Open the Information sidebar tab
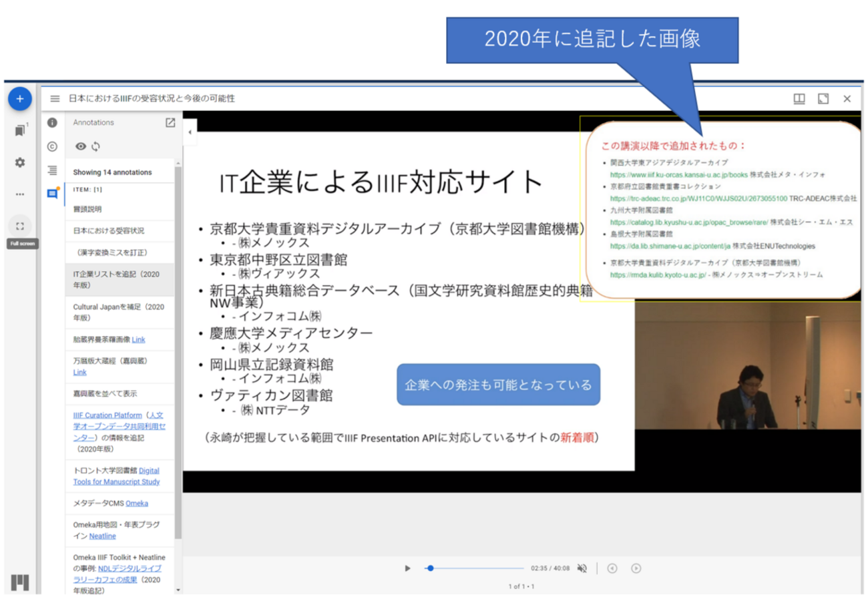This screenshot has height=597, width=868. point(52,123)
